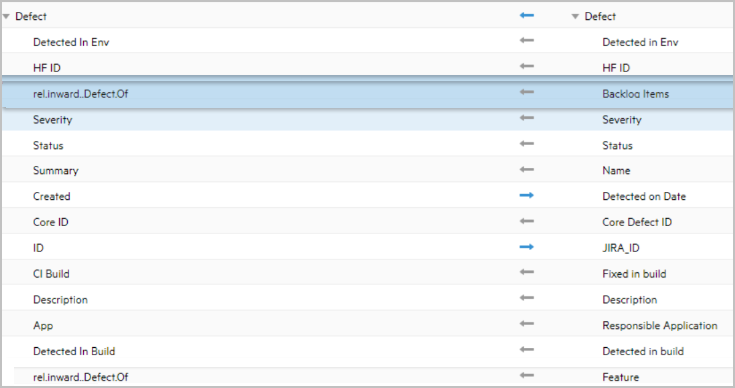This screenshot has height=388, width=735.
Task: Toggle mapping arrow for Core ID row
Action: point(527,221)
